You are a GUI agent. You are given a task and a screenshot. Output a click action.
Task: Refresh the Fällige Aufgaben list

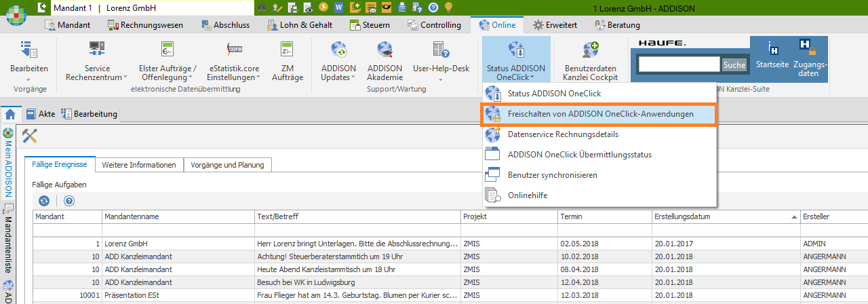pyautogui.click(x=44, y=200)
